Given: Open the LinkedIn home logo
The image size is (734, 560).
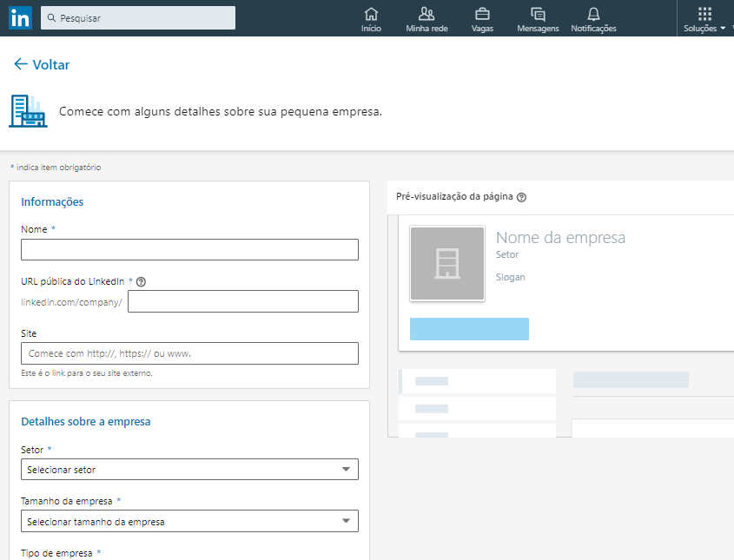Looking at the screenshot, I should pos(20,17).
